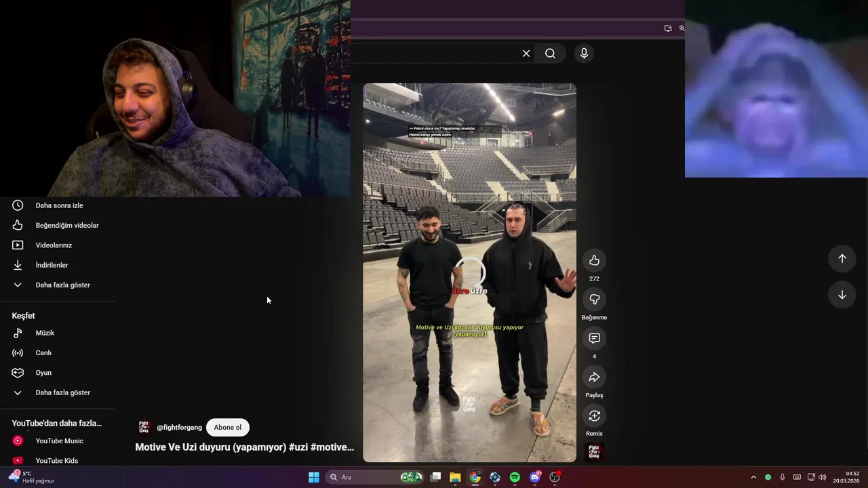Viewport: 868px width, 488px height.
Task: Click the Daha sonra izle label
Action: 60,205
